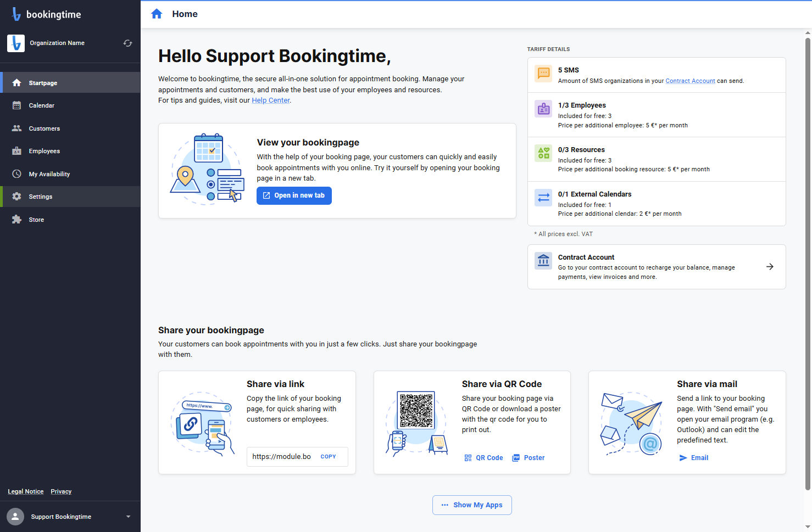Viewport: 812px width, 532px height.
Task: Click the My Availability clock icon
Action: click(x=17, y=174)
